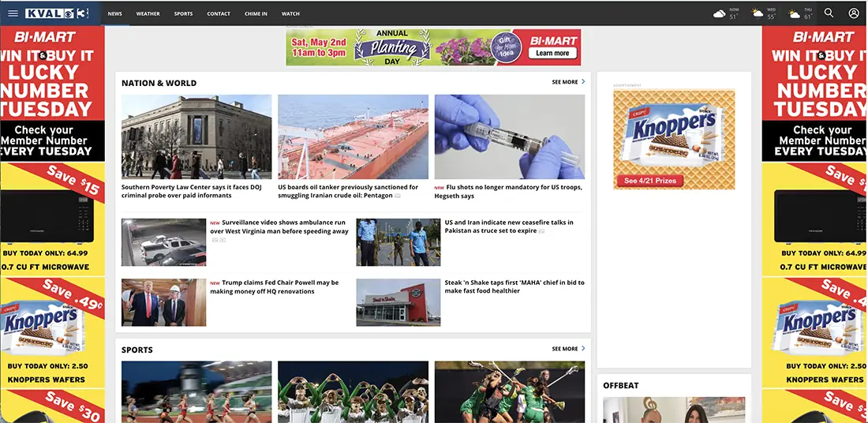Open flu shots no longer mandatory headline
Image resolution: width=868 pixels, height=423 pixels.
508,192
